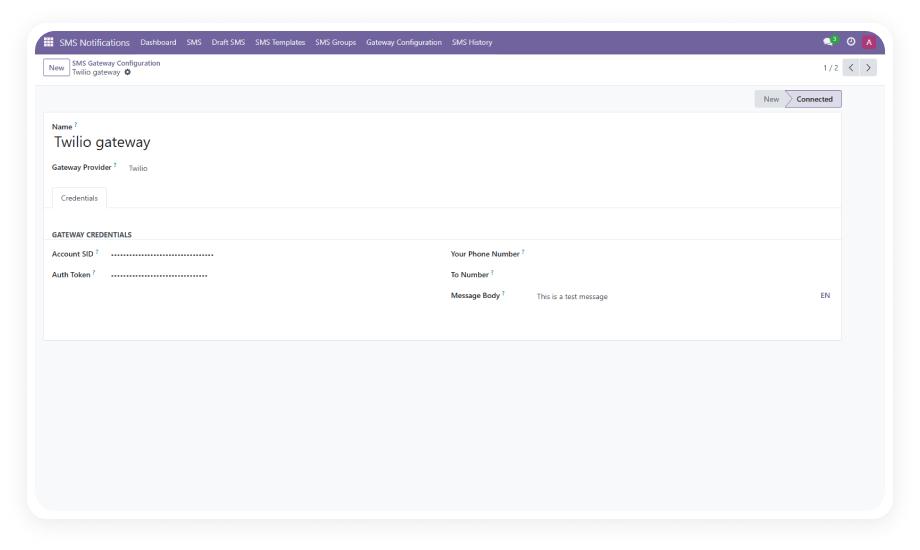
Task: Set status to New stage
Action: click(770, 99)
